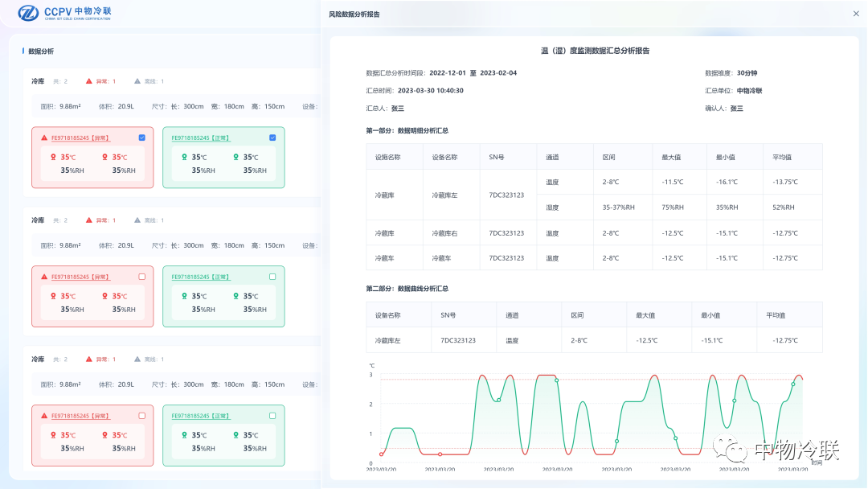
Task: Click grey 离线 triangle in bottom 冷库 header
Action: [137, 360]
